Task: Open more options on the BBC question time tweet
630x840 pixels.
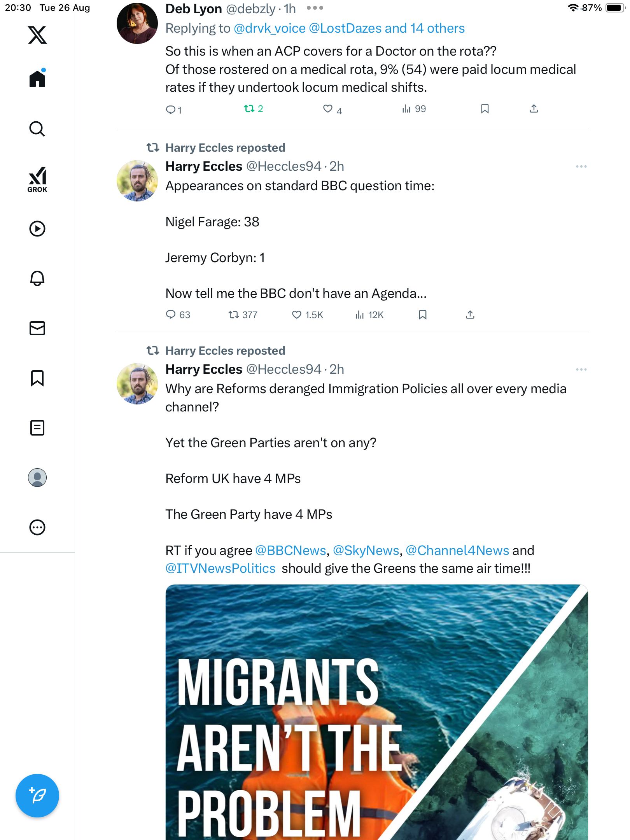Action: click(x=581, y=166)
